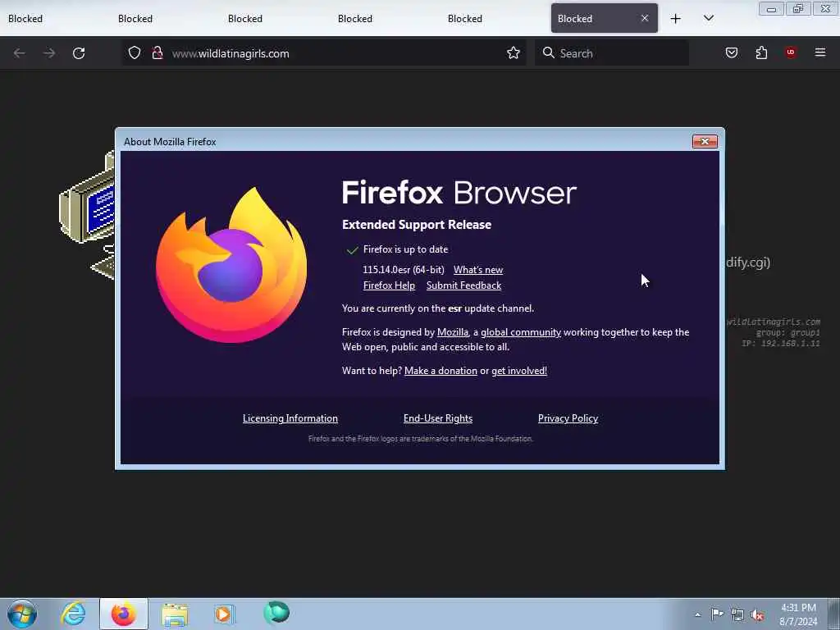Click the Submit Feedback link
The height and width of the screenshot is (630, 840).
463,285
